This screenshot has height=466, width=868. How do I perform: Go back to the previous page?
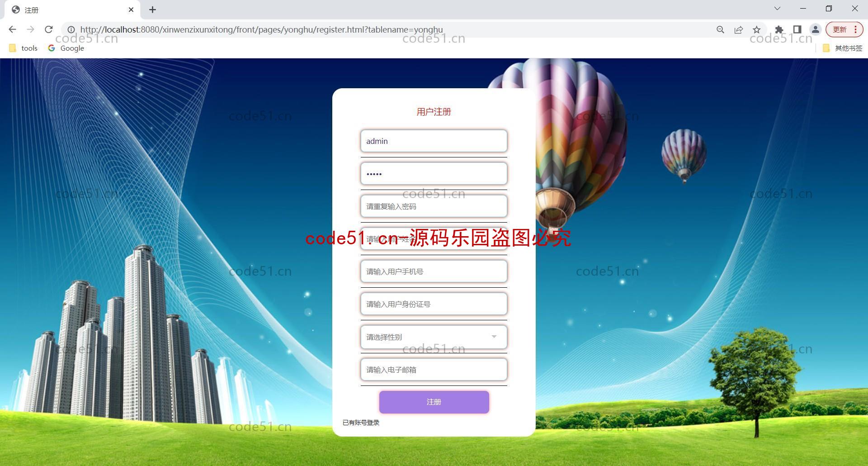pyautogui.click(x=12, y=29)
